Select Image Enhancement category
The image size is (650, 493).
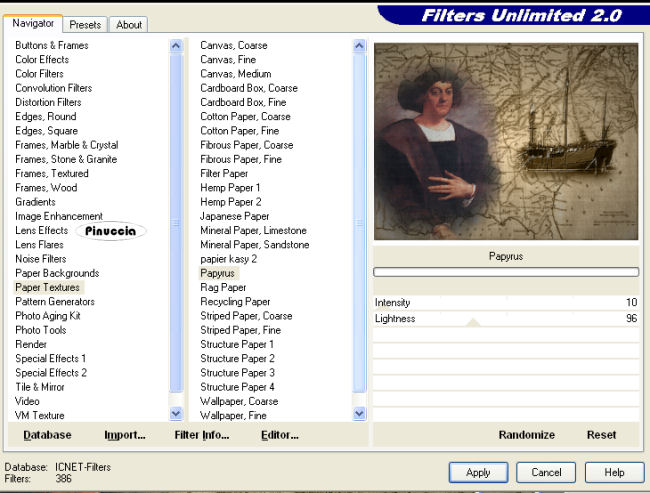coord(59,216)
